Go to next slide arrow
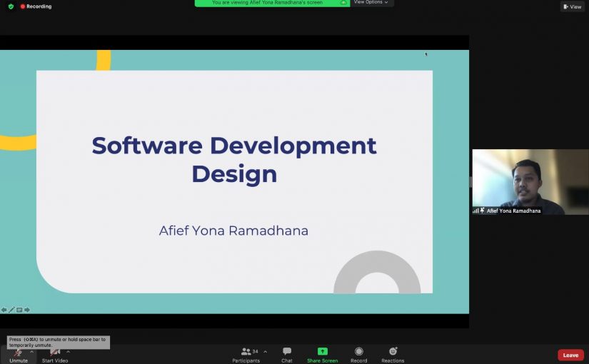Viewport: 589px width, 364px height. [27, 310]
